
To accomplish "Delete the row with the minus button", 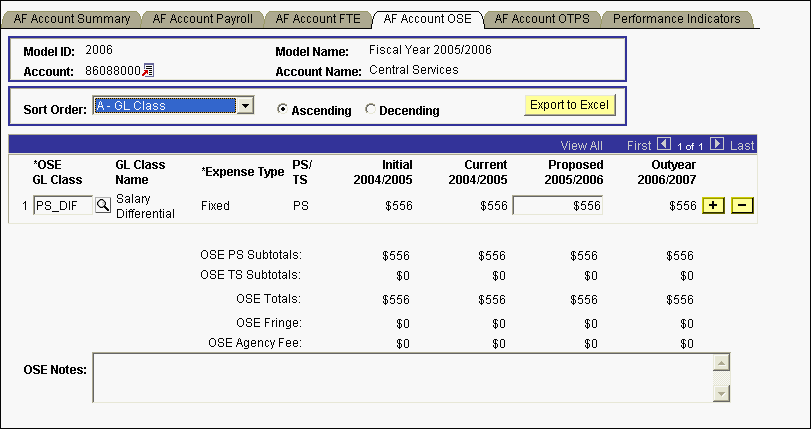I will coord(742,205).
